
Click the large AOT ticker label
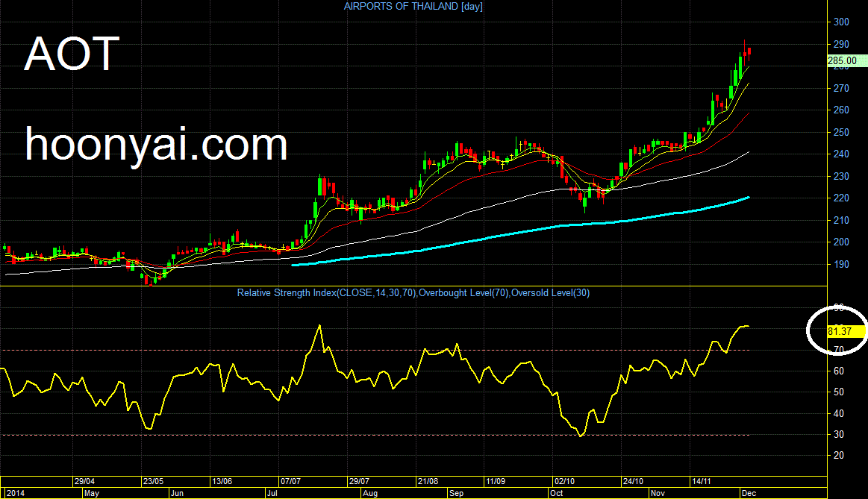click(x=72, y=54)
